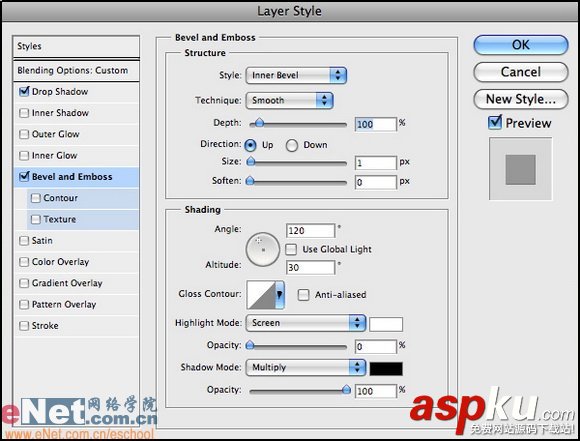Image resolution: width=580 pixels, height=441 pixels.
Task: Click the Soften slider handle
Action: [x=250, y=181]
